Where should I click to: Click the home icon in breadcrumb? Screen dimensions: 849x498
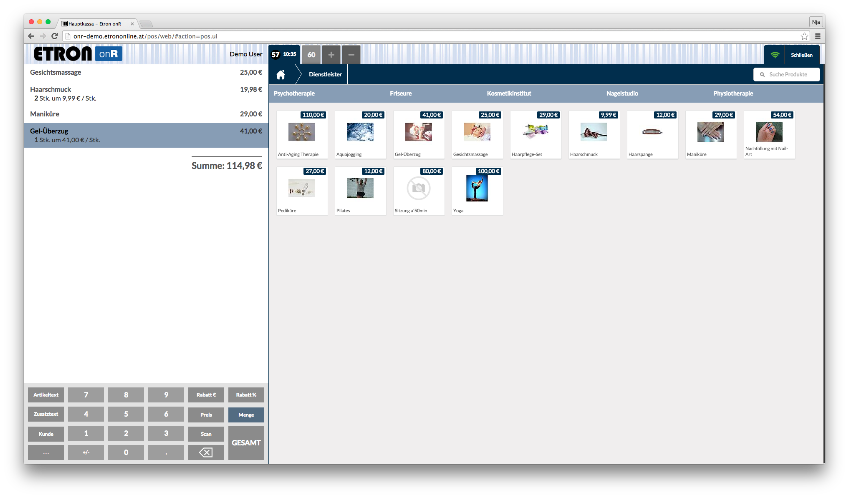(282, 74)
